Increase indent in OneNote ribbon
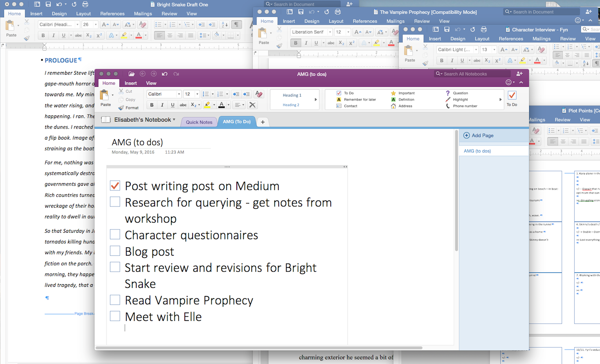The width and height of the screenshot is (600, 364). 246,94
